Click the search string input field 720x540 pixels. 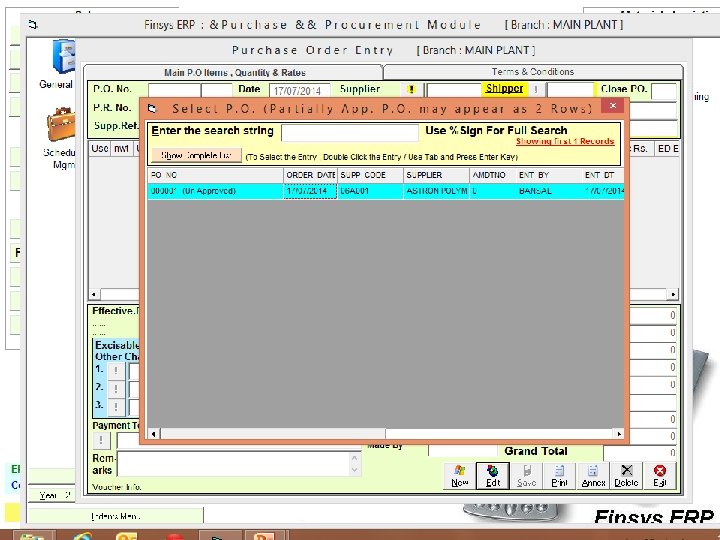(x=350, y=133)
